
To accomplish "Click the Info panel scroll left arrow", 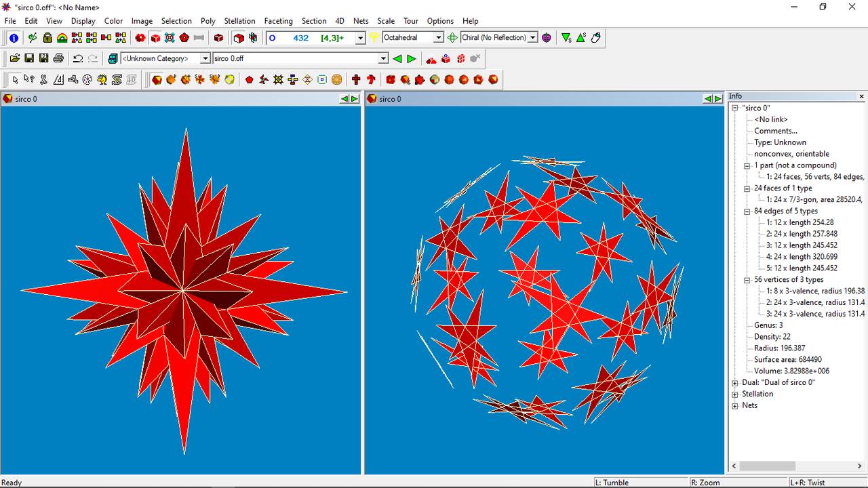I will (x=734, y=466).
